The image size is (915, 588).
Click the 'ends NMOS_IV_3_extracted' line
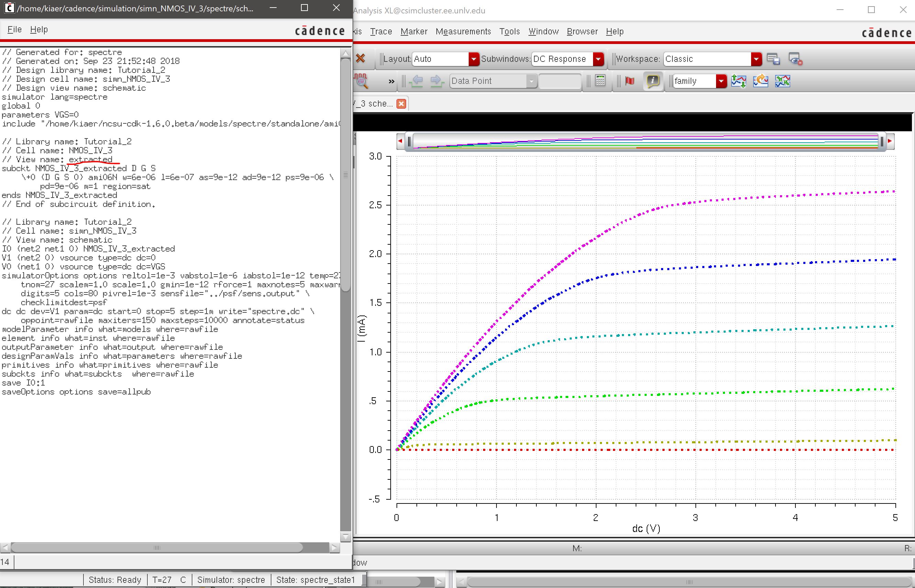59,195
